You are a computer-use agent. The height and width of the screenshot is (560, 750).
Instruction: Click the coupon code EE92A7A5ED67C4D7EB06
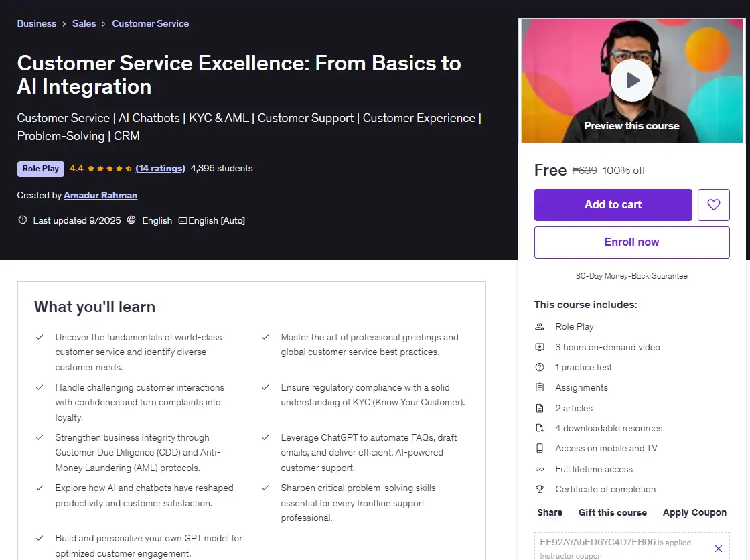point(598,542)
